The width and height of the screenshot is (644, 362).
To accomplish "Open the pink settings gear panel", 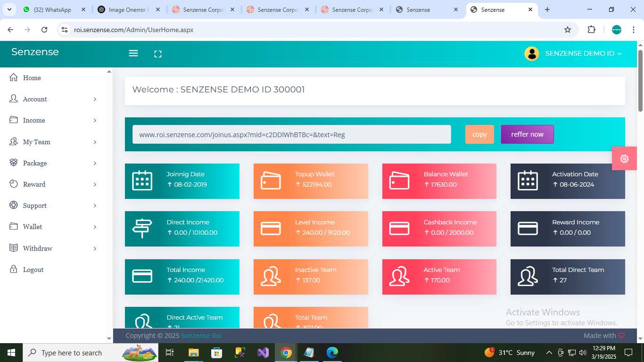I will (x=624, y=158).
